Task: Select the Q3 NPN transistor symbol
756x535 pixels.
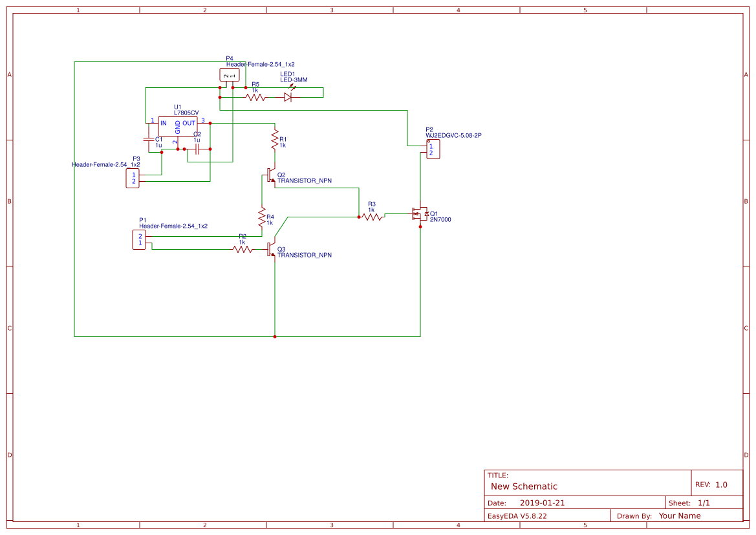Action: coord(271,249)
